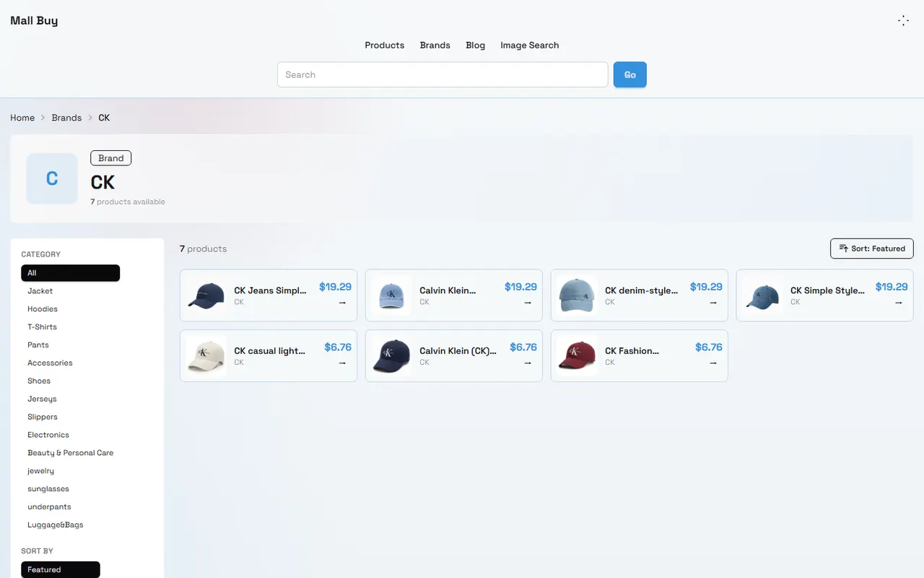This screenshot has height=578, width=924.
Task: Filter by Electronics category
Action: point(48,436)
